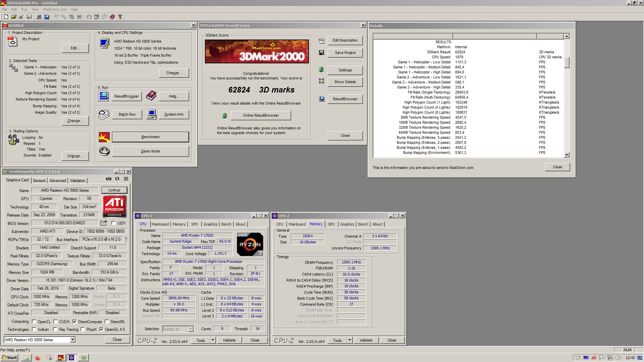Open the Snipping Tool from the taskbar

49,358
